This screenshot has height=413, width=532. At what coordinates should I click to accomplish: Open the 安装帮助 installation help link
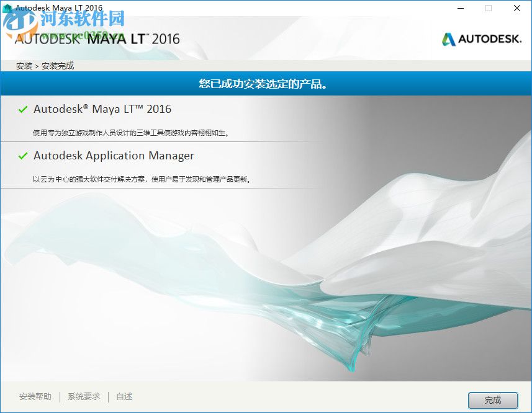37,396
